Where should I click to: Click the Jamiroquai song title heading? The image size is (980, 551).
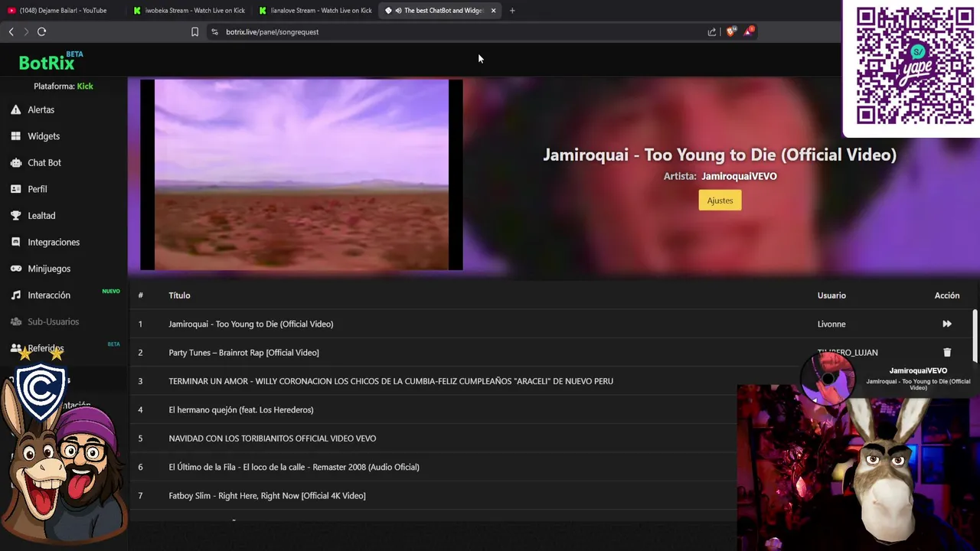720,155
